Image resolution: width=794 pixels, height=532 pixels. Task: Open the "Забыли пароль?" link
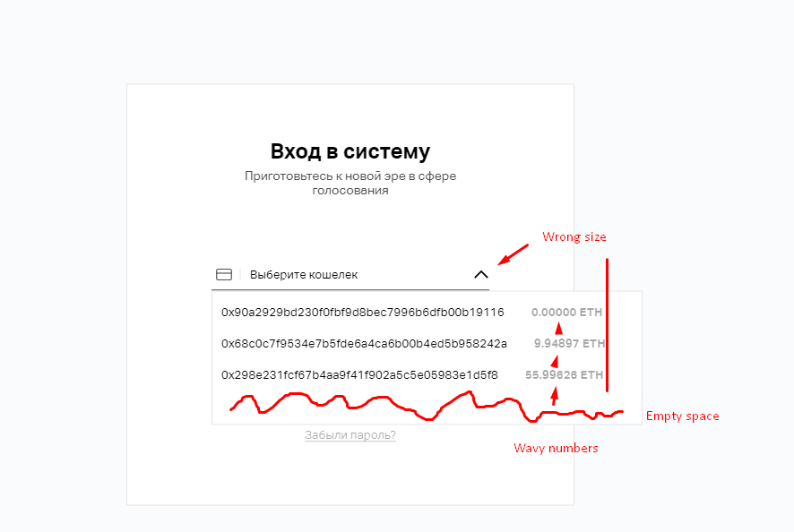click(x=350, y=433)
